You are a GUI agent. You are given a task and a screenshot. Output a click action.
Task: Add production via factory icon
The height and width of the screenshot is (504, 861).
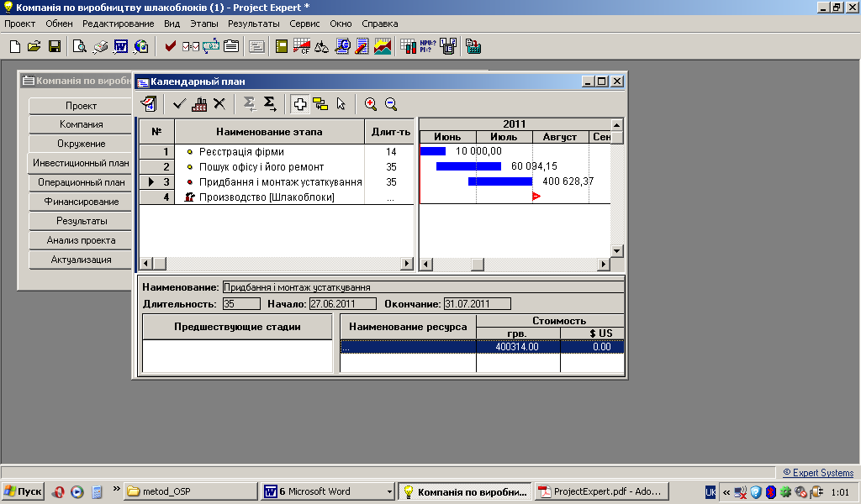pos(199,103)
